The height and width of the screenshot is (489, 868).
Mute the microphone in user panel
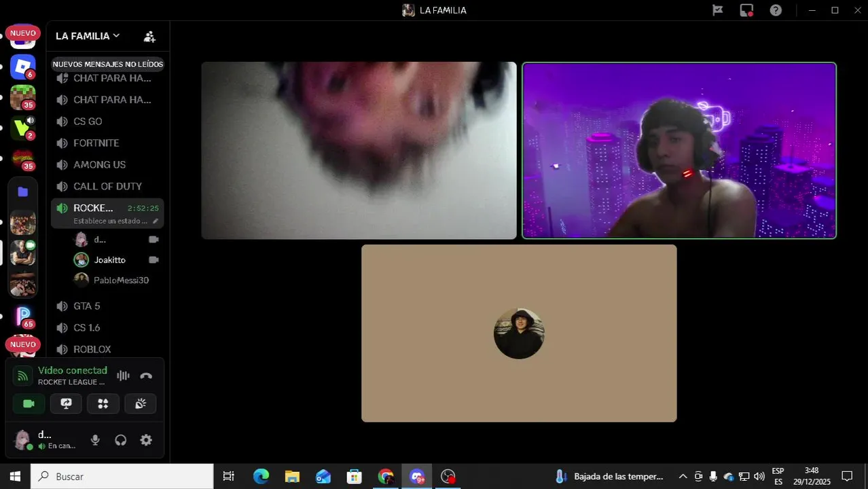tap(95, 440)
